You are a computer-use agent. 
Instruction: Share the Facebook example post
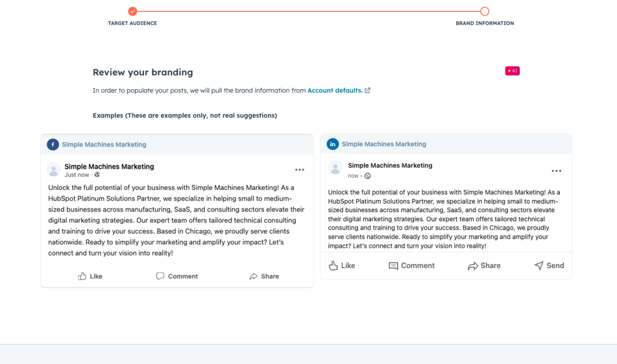point(264,277)
